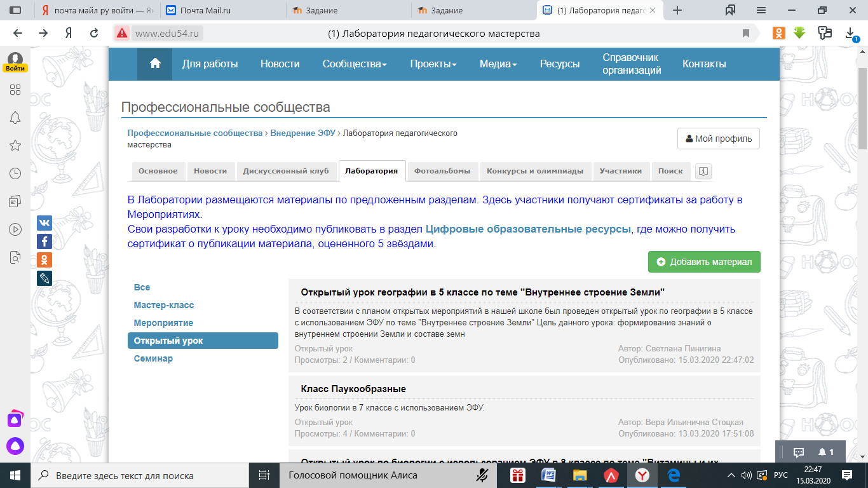Click the sidebar Войти profile button
The width and height of the screenshot is (868, 488).
point(15,63)
